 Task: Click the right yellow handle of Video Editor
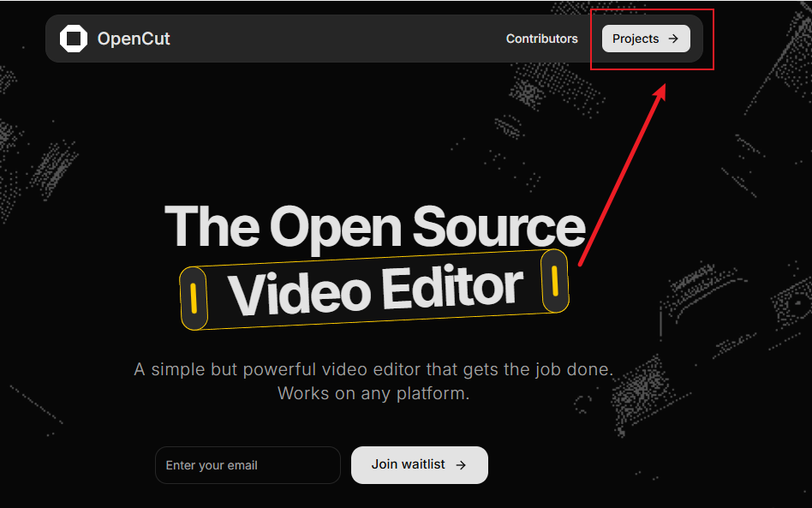point(555,281)
